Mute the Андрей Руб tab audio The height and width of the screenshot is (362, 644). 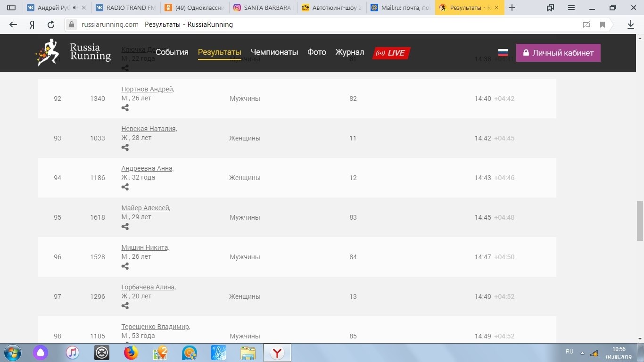click(x=75, y=8)
